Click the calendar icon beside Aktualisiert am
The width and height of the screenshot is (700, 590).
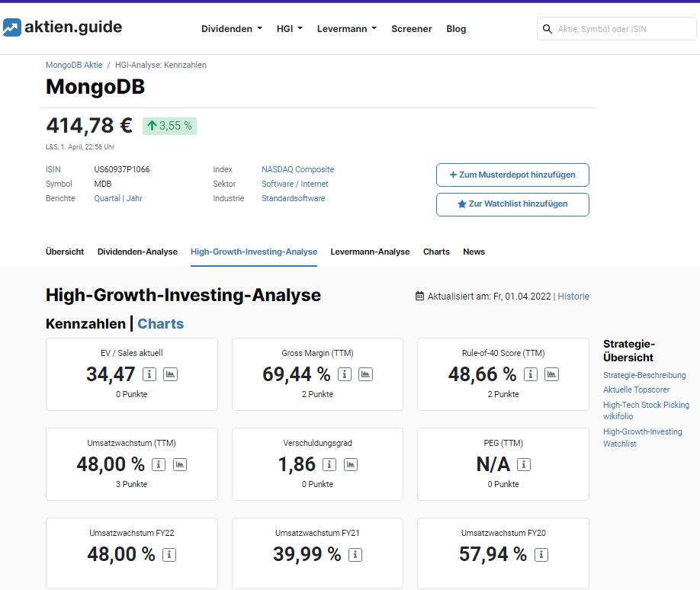click(419, 296)
